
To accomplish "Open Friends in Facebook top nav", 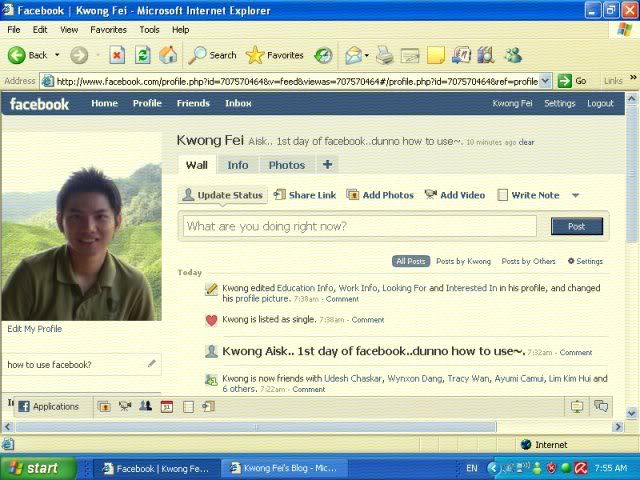I will (x=193, y=103).
